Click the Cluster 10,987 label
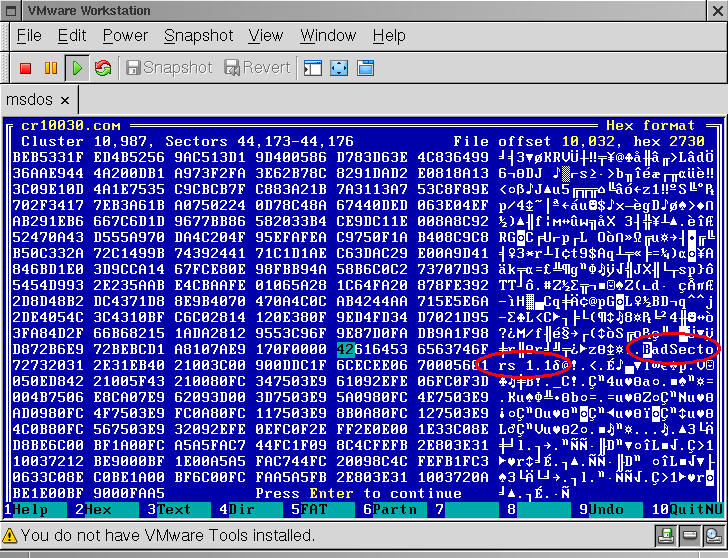This screenshot has width=728, height=558. [84, 142]
